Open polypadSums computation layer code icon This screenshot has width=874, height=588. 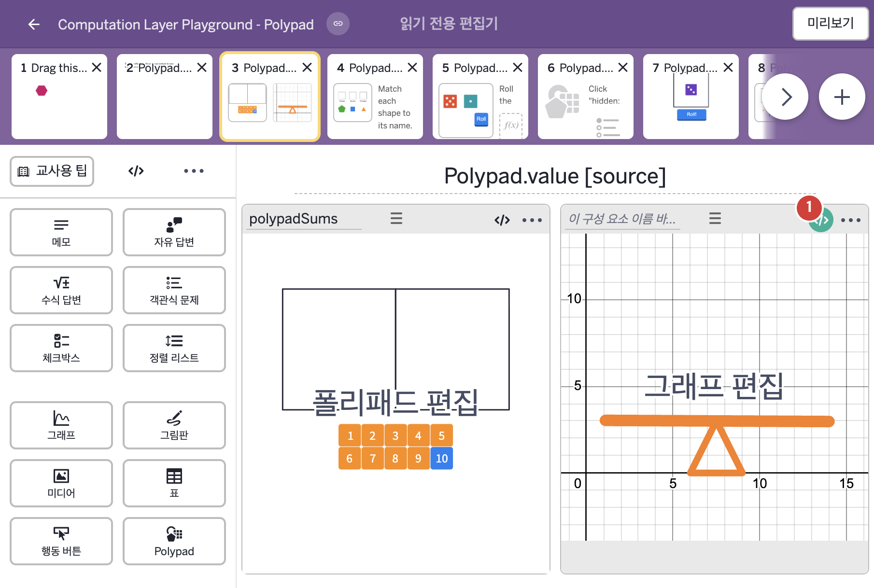[502, 220]
